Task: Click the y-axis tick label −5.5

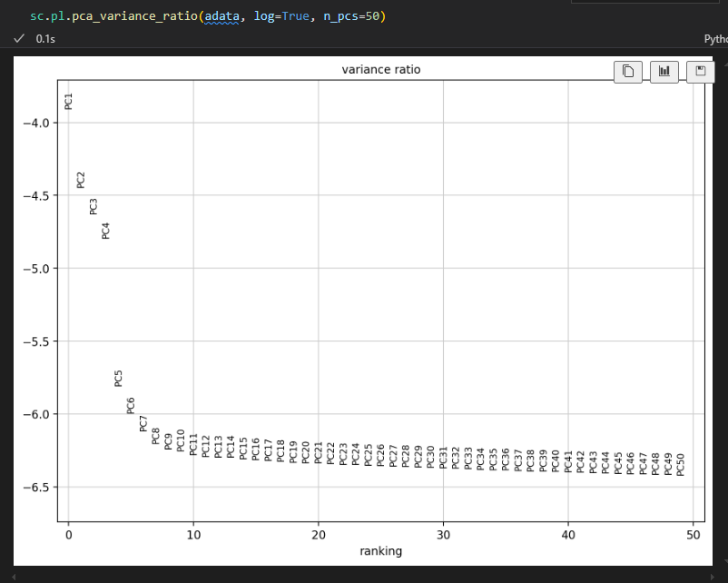Action: [x=36, y=341]
